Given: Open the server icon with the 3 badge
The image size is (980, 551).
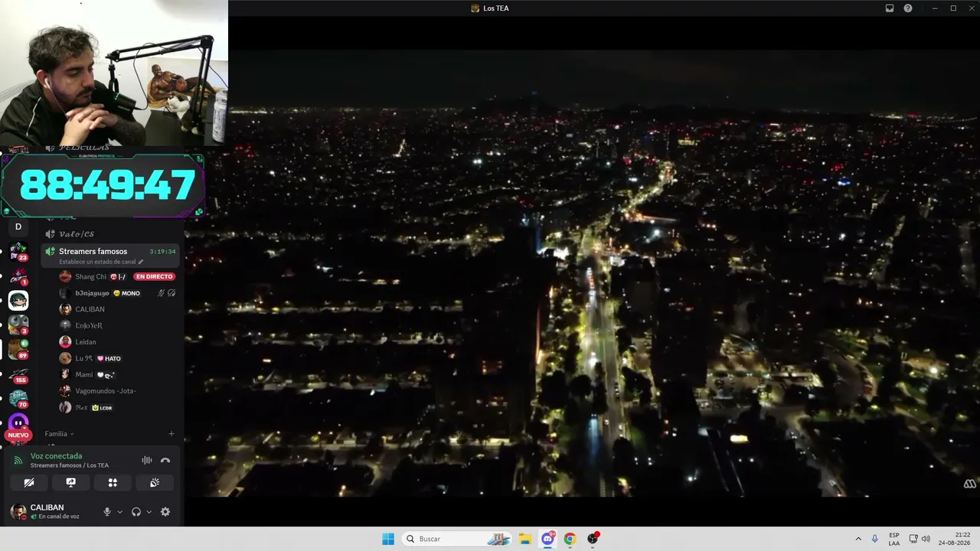Looking at the screenshot, I should pos(18,324).
